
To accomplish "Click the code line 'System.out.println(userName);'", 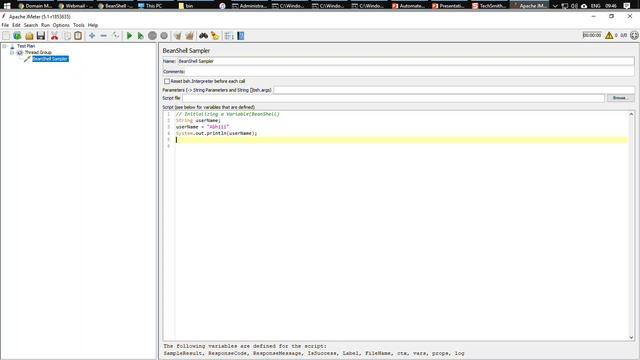I will coord(217,133).
